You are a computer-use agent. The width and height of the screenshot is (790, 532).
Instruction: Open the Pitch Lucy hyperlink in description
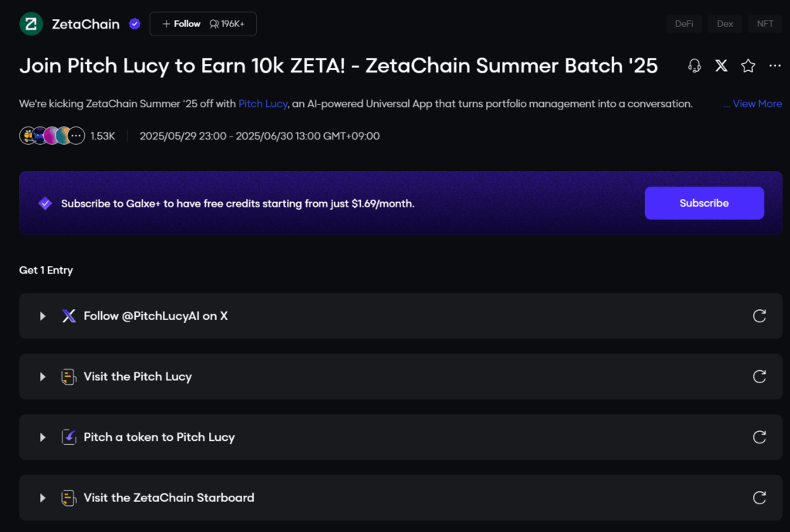(262, 103)
